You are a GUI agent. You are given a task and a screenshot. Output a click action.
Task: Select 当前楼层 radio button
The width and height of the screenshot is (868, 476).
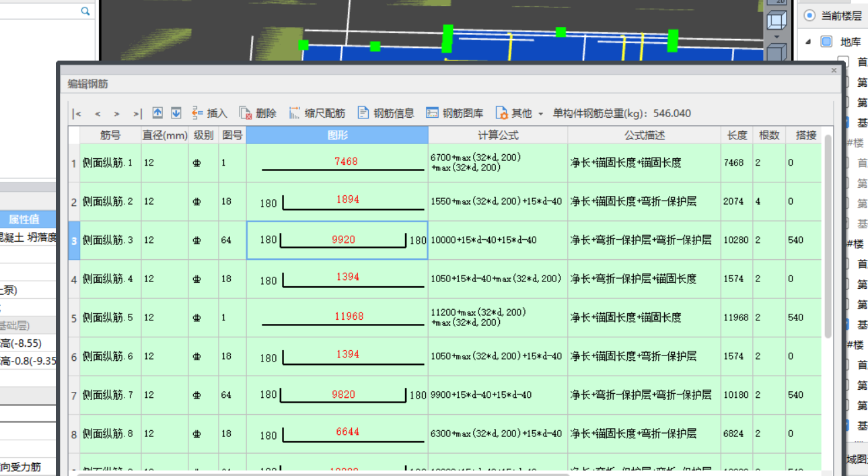(x=809, y=15)
